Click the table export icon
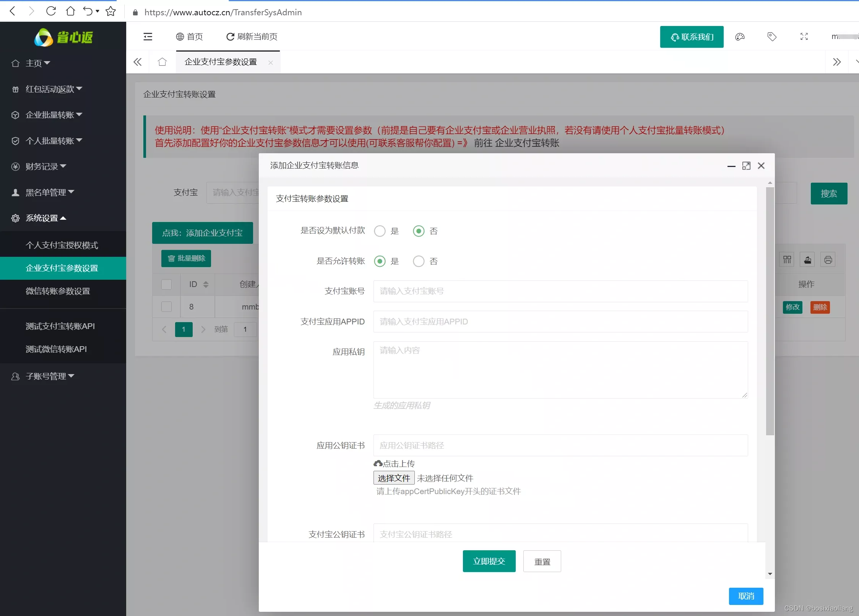This screenshot has width=859, height=616. pyautogui.click(x=807, y=260)
